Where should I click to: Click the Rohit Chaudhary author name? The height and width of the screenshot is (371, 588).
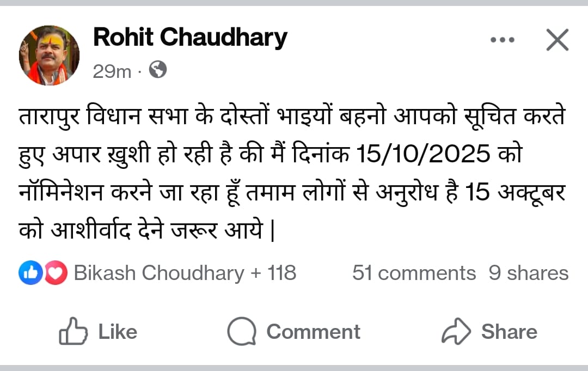coord(190,38)
